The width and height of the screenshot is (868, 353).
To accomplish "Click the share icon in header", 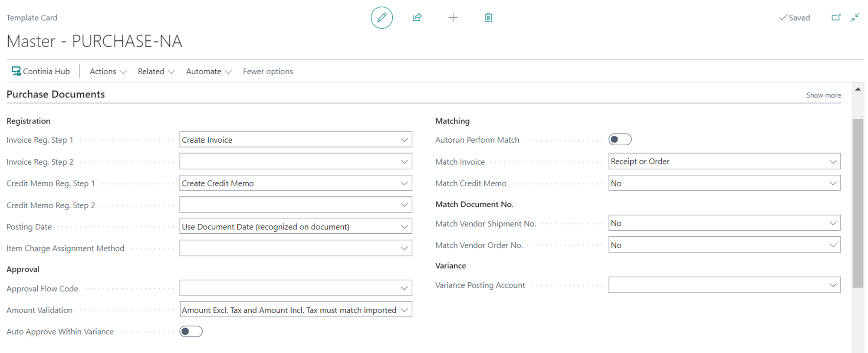I will [417, 18].
